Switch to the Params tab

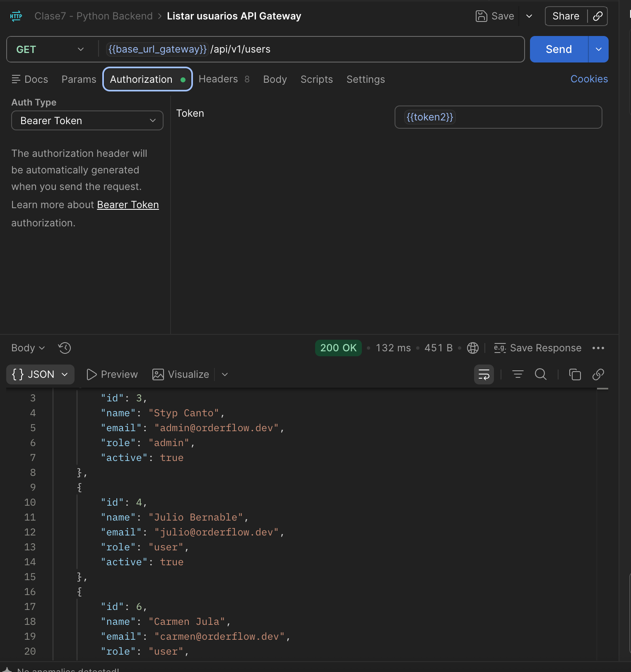79,79
